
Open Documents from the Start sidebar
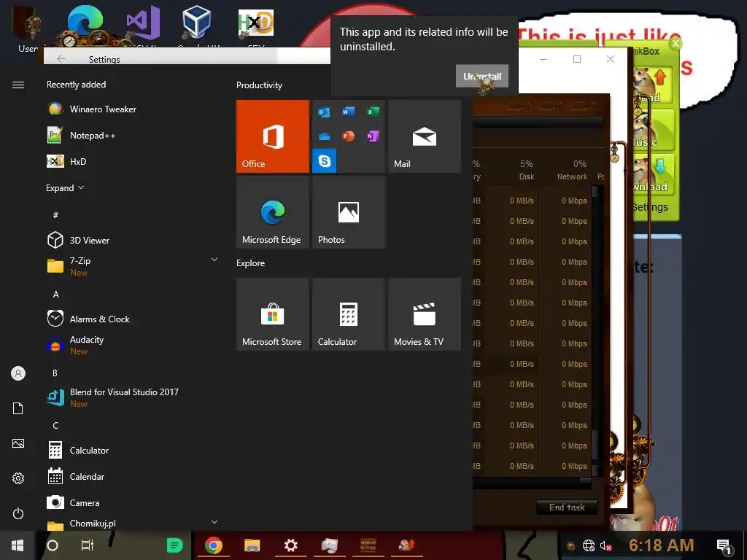18,408
